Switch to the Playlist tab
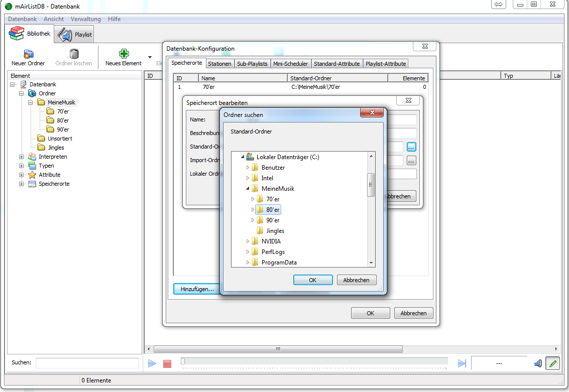The height and width of the screenshot is (392, 569). [74, 35]
